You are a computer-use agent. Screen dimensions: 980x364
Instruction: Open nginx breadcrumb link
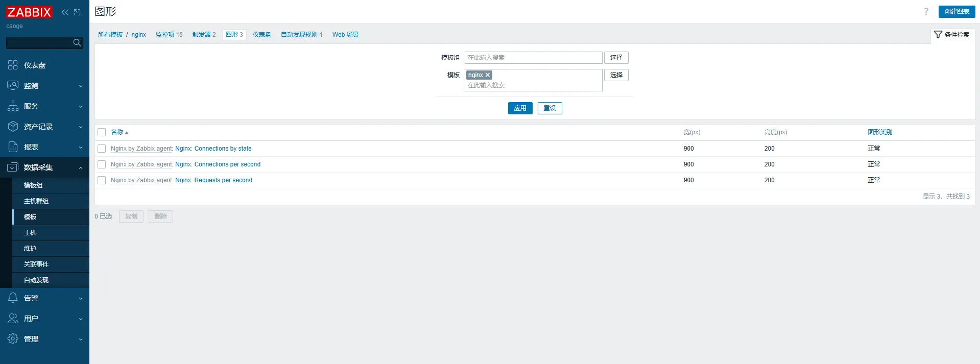click(139, 35)
